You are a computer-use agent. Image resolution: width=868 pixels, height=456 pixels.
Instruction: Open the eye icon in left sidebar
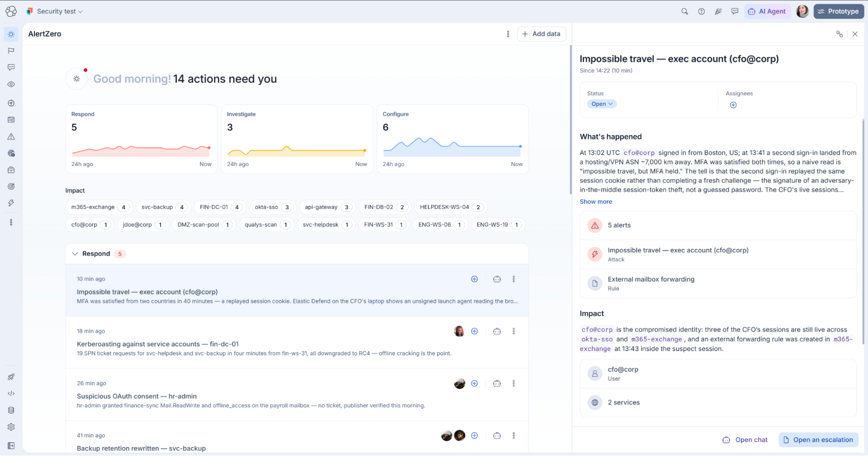[11, 84]
